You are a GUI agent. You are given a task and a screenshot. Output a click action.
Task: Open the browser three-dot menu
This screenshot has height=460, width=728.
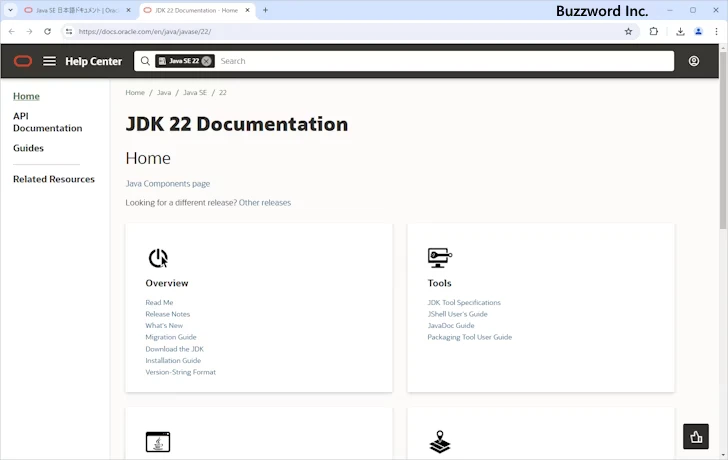click(716, 32)
